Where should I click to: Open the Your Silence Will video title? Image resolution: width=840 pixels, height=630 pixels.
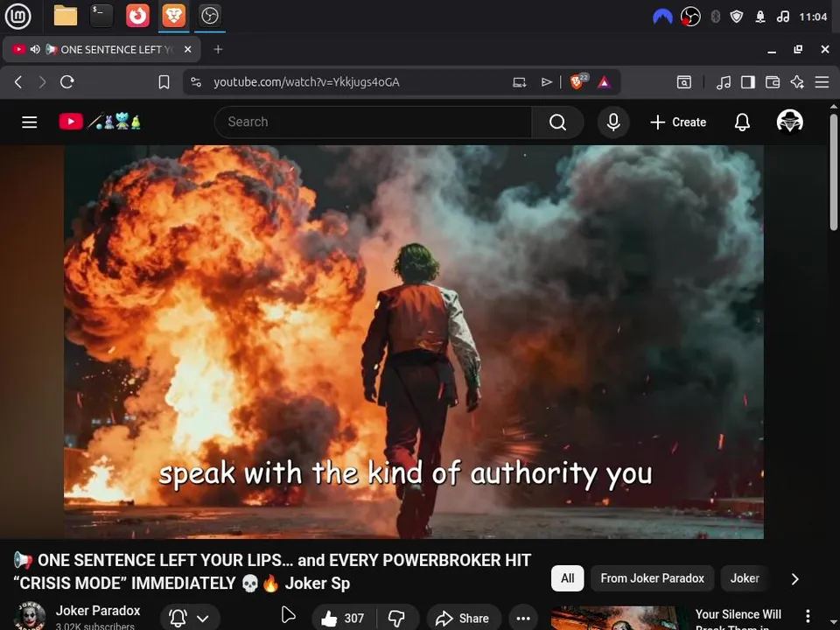[x=738, y=619]
